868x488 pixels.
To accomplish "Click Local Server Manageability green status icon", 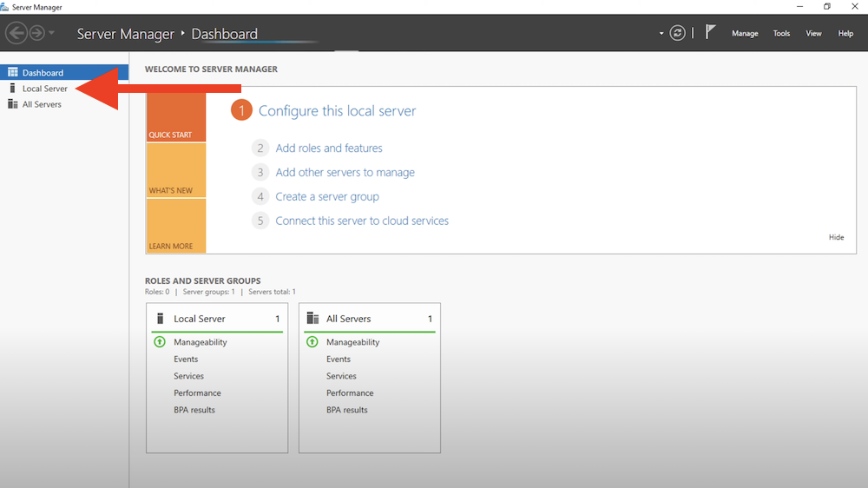I will click(160, 342).
